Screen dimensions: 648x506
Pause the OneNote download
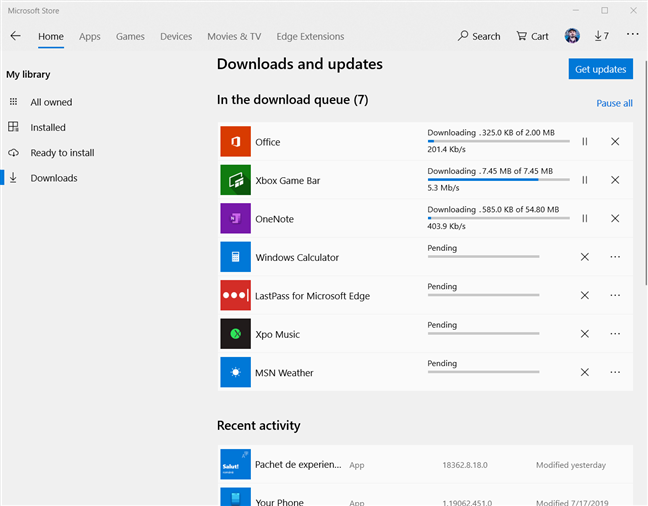pyautogui.click(x=585, y=218)
